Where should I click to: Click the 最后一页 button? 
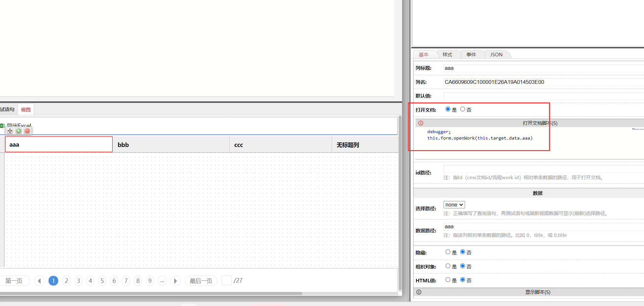(201, 281)
